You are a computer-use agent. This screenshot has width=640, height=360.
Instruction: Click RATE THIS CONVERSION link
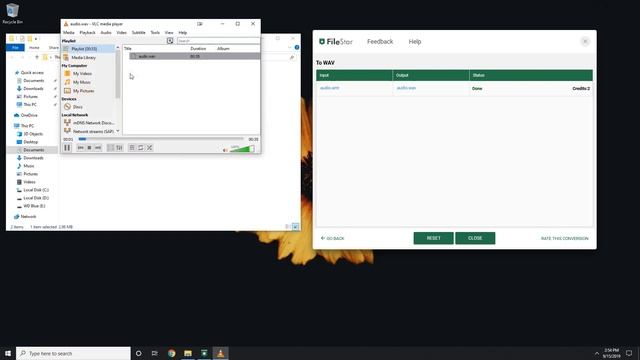point(564,238)
